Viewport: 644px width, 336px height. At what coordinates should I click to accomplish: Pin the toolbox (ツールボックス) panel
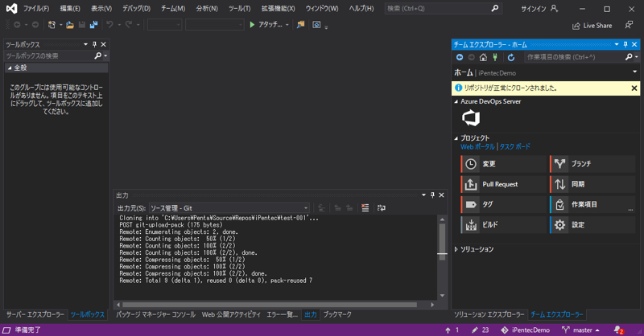(94, 44)
